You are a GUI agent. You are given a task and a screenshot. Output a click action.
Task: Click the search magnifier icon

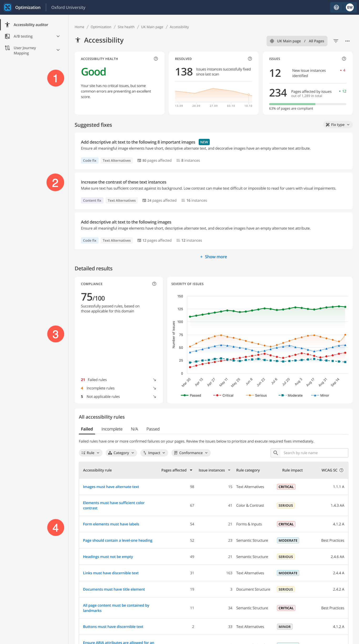pyautogui.click(x=275, y=453)
